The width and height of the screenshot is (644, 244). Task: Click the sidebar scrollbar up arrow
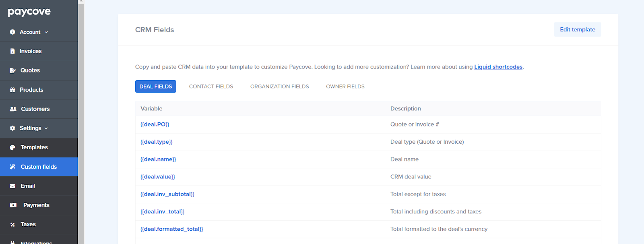click(81, 2)
